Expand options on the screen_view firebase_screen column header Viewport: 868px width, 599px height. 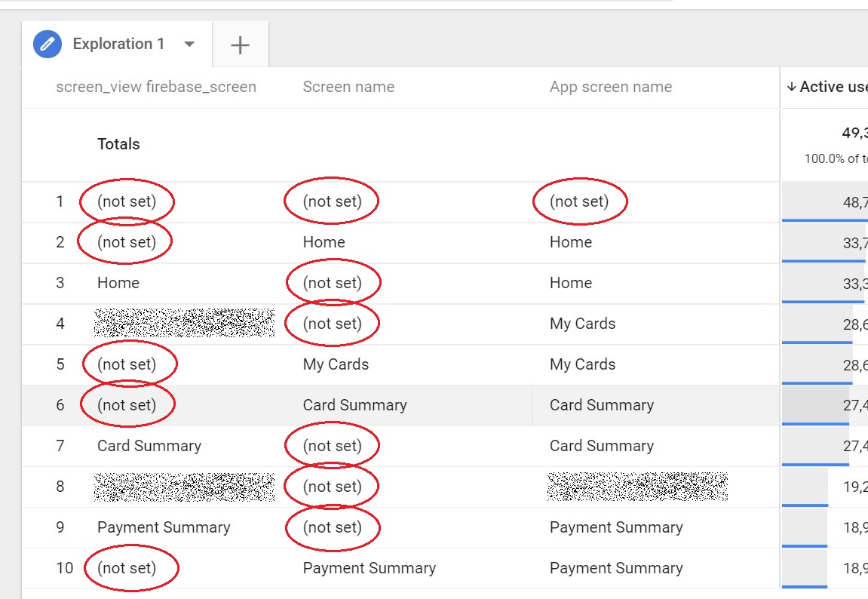(x=157, y=87)
